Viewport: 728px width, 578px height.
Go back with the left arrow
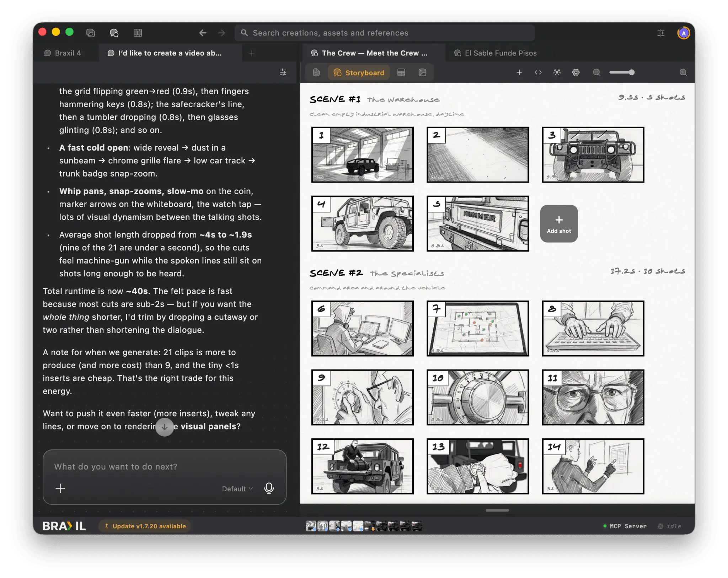[x=203, y=33]
